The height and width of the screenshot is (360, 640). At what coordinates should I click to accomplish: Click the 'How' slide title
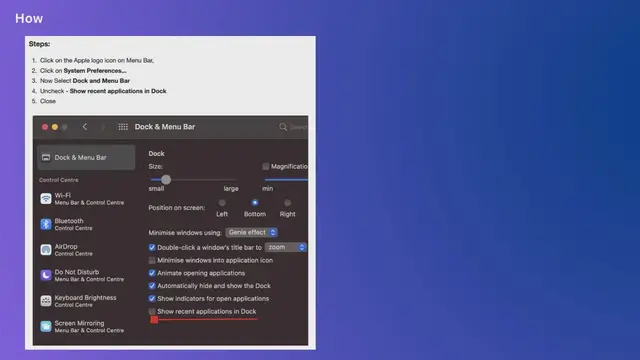coord(29,18)
